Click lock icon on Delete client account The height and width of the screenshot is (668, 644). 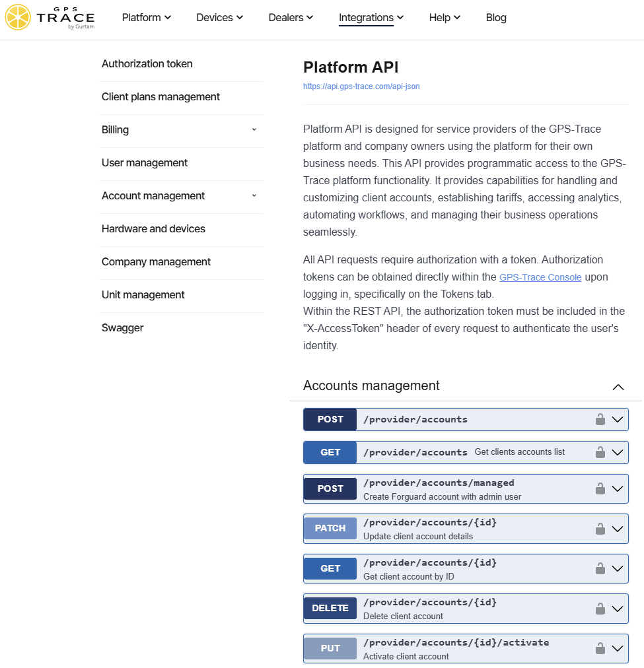[600, 609]
